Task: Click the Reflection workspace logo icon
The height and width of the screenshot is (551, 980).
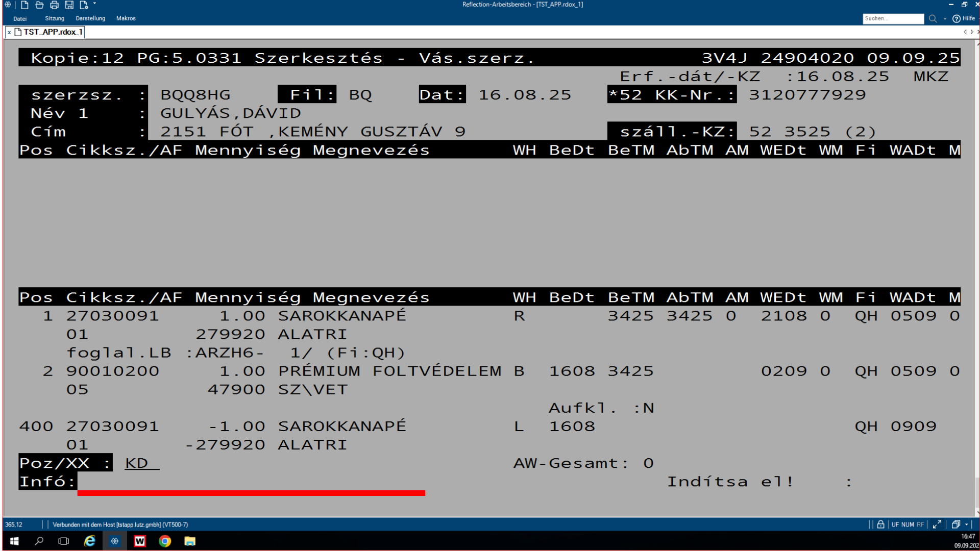Action: [x=8, y=5]
